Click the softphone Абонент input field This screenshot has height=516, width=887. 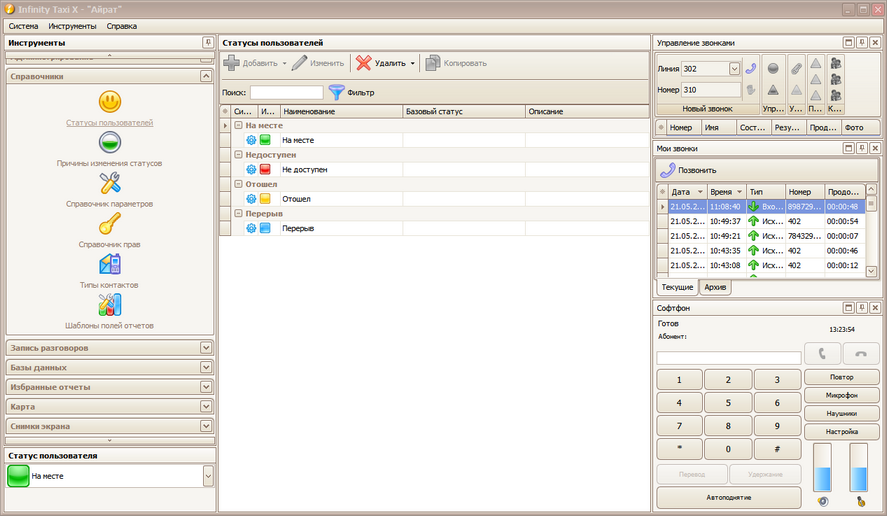(x=729, y=358)
